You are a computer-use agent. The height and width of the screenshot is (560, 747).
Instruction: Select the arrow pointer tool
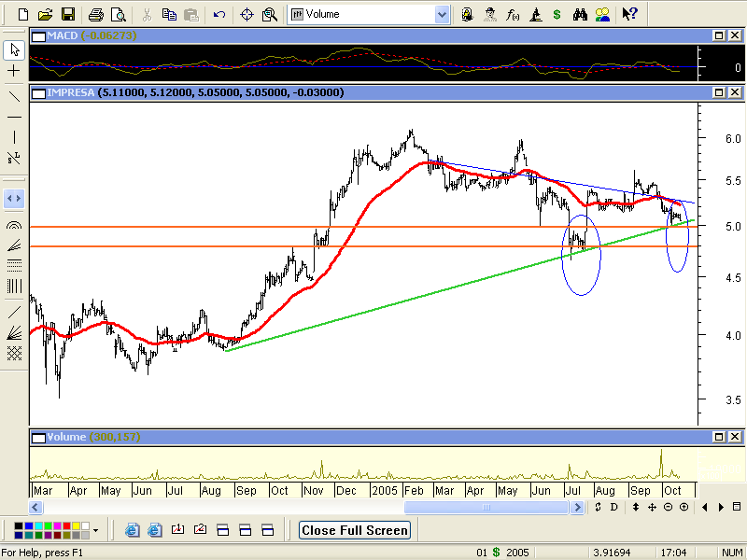pos(14,50)
